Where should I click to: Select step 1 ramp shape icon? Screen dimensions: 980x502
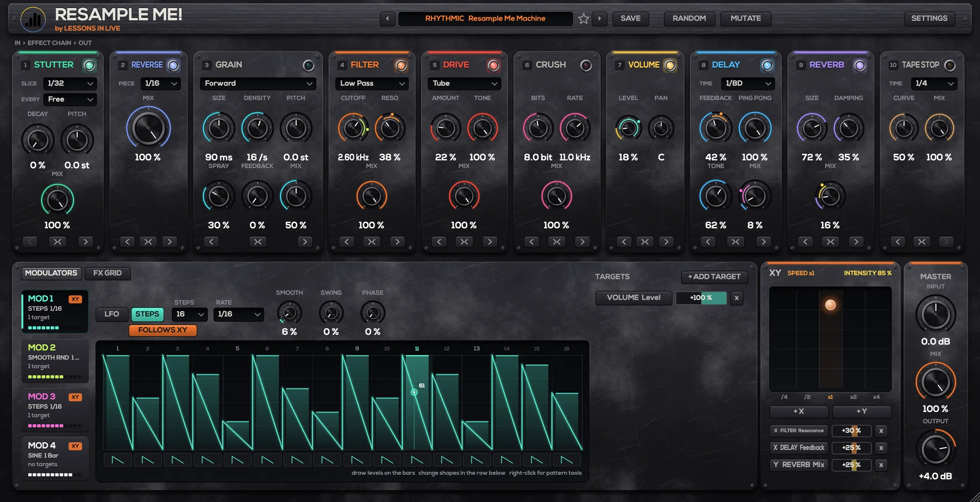pos(118,460)
